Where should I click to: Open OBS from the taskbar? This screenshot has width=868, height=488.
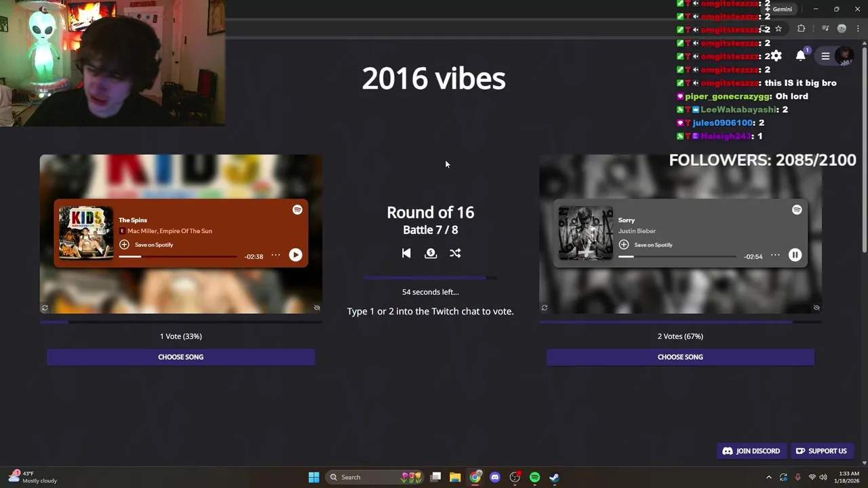[x=515, y=477]
